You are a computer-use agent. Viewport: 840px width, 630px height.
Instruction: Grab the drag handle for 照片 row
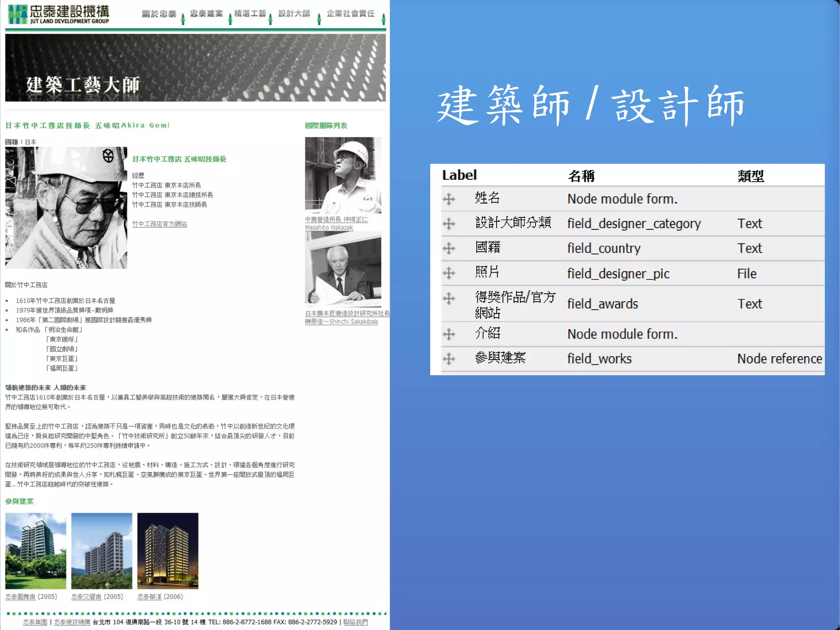click(x=449, y=273)
